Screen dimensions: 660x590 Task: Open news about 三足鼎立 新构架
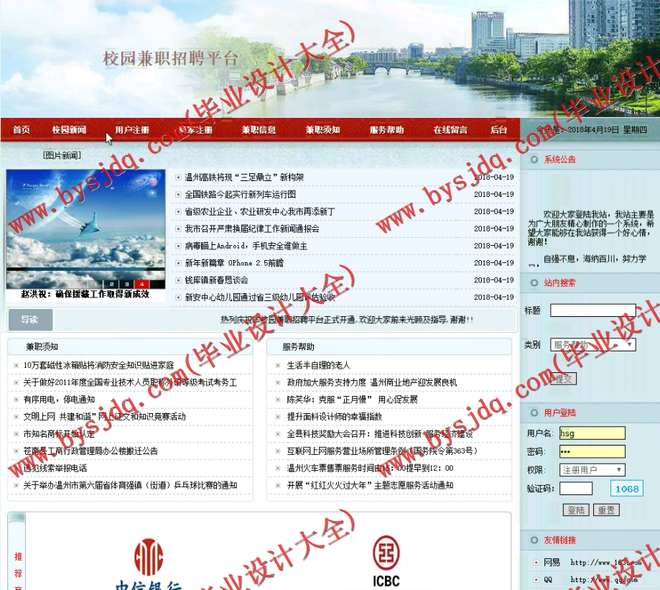pyautogui.click(x=244, y=177)
